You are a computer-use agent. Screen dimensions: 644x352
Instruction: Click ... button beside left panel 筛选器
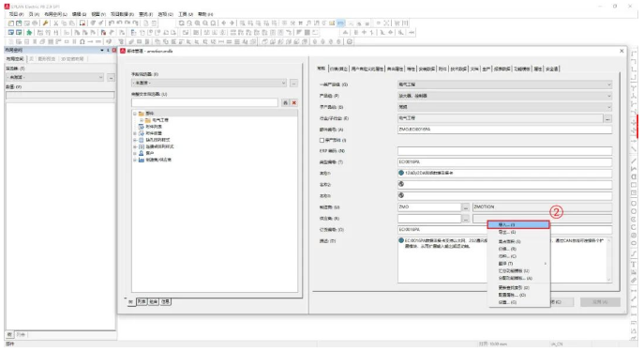pyautogui.click(x=111, y=77)
